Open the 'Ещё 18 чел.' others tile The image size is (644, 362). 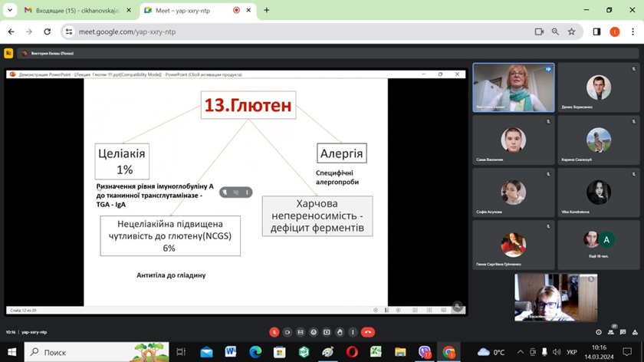599,245
